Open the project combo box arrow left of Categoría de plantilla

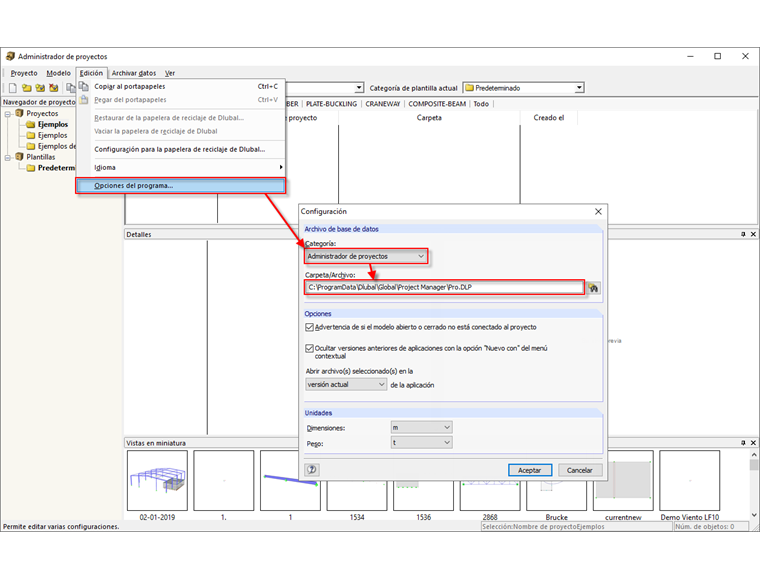pyautogui.click(x=359, y=88)
